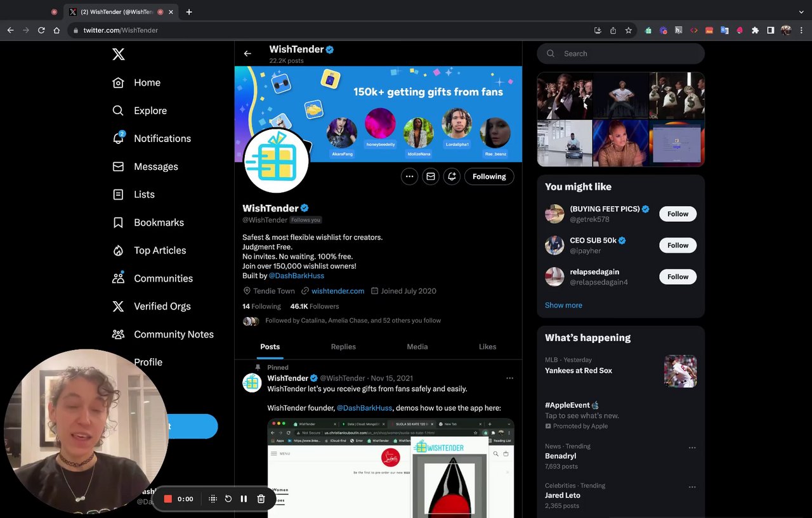Switch to the Likes tab

[487, 347]
